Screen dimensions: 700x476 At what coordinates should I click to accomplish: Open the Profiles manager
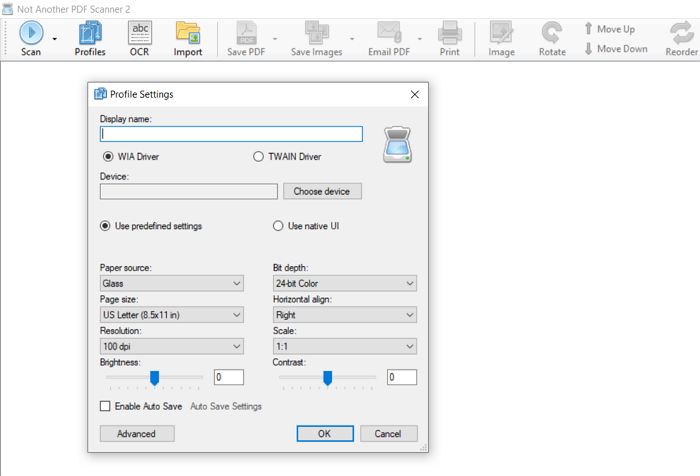tap(90, 39)
